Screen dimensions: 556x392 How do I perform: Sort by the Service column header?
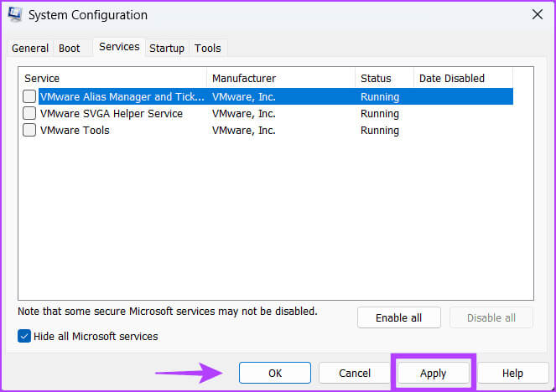114,78
